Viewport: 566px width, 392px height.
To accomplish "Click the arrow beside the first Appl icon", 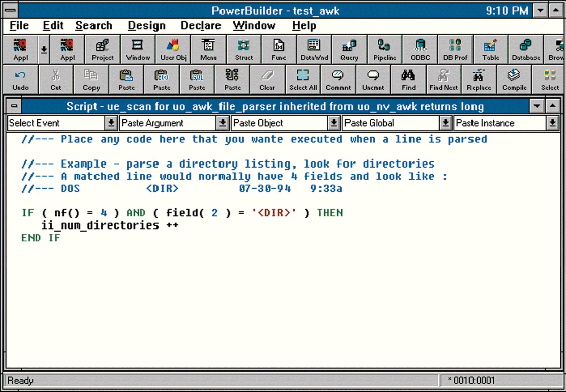I will coord(44,50).
